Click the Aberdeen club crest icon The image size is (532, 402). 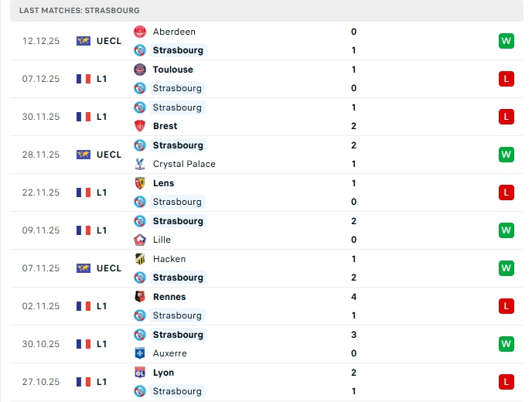(x=140, y=32)
